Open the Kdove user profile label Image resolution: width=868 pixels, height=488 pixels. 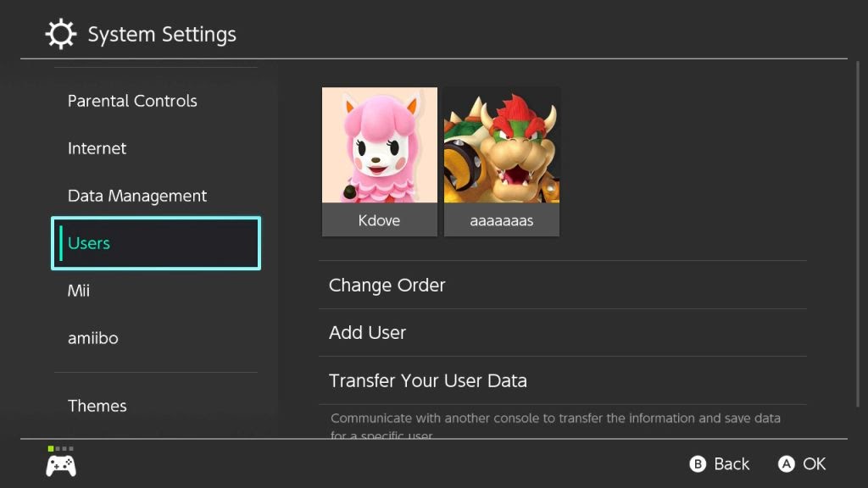[380, 220]
